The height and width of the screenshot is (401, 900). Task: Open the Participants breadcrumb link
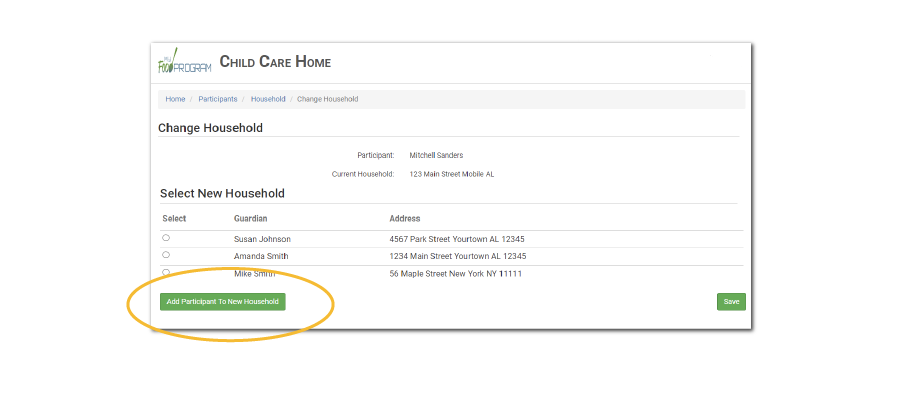coord(218,99)
